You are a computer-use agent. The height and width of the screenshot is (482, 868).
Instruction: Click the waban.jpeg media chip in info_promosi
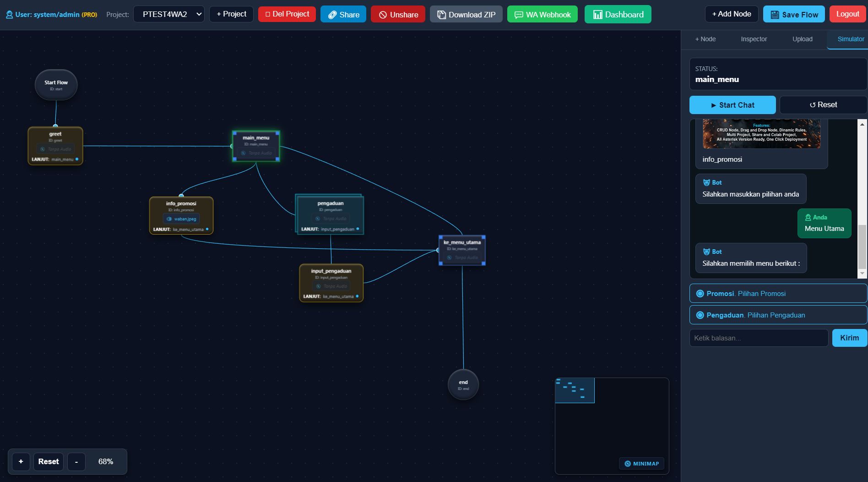[181, 219]
